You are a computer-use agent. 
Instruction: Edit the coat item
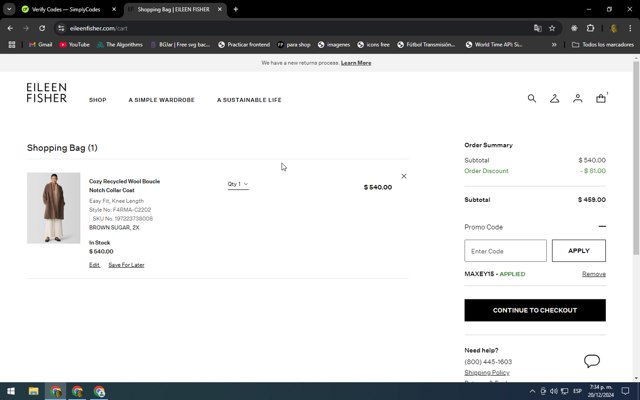pos(94,265)
